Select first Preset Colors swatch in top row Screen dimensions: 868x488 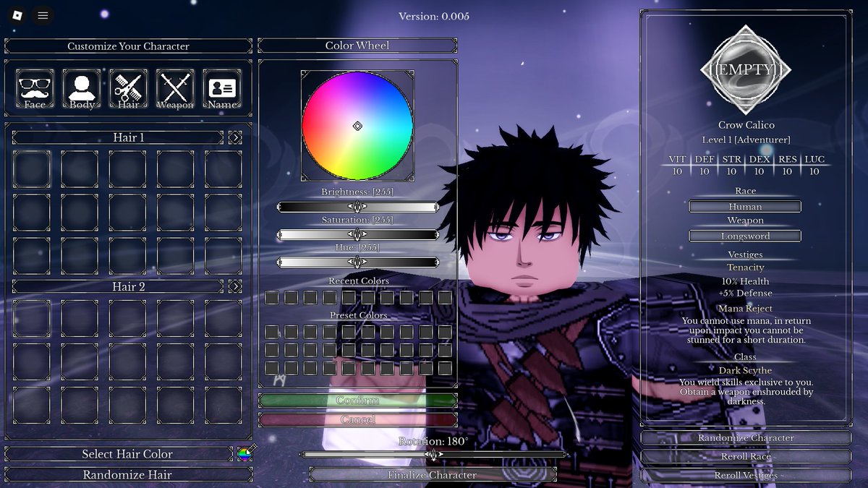tap(271, 332)
